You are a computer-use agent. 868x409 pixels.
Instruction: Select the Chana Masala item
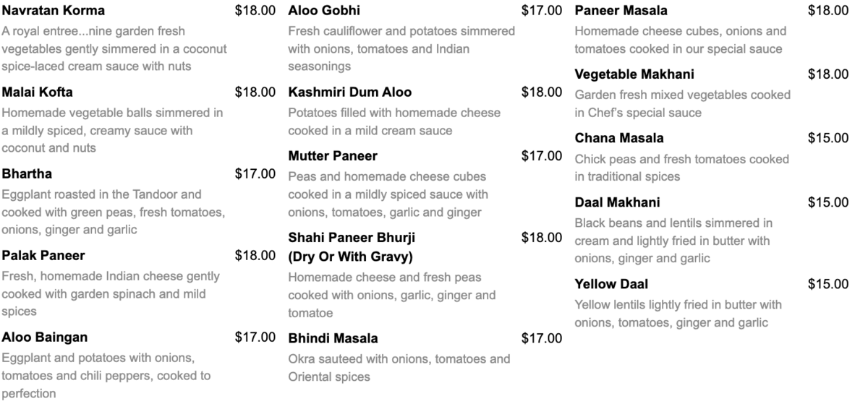[619, 138]
